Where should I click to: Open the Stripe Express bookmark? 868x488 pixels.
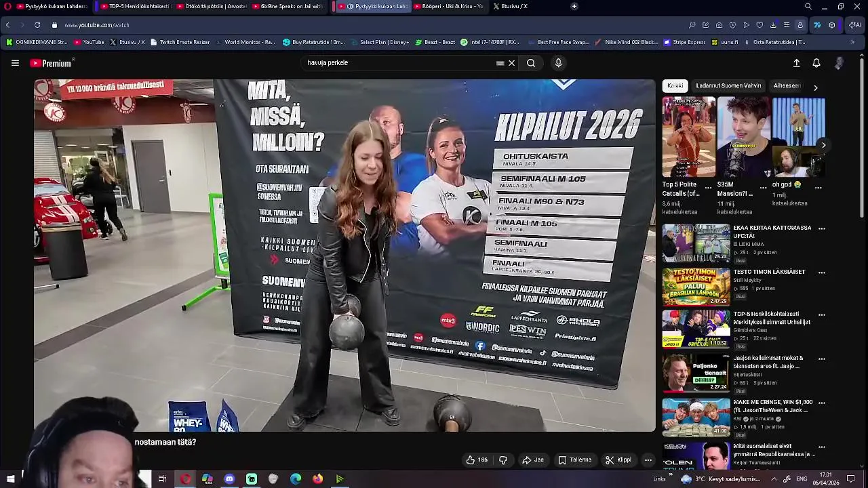coord(684,42)
